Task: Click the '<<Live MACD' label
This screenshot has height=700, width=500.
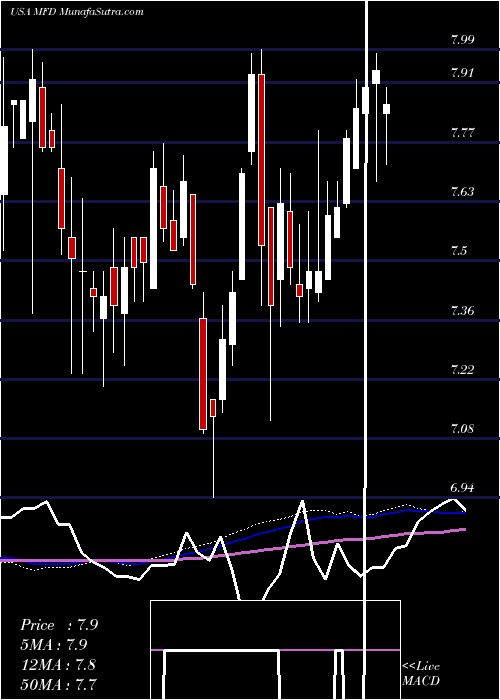Action: (421, 674)
